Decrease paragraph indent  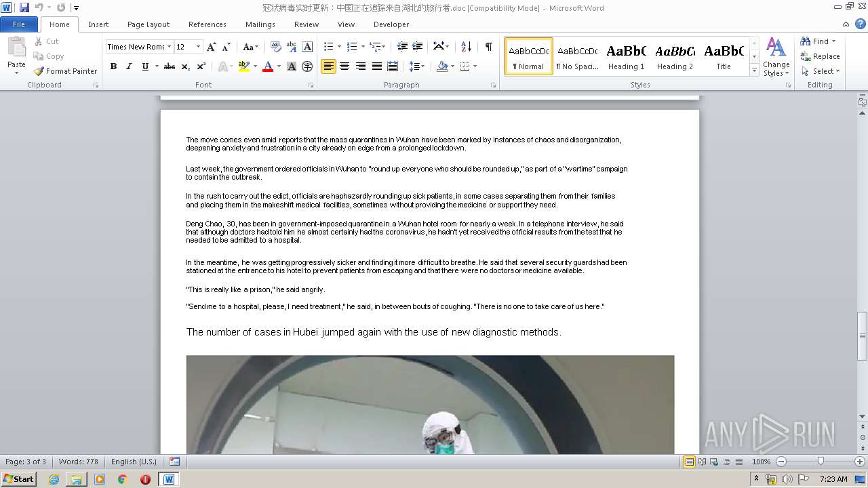coord(402,47)
